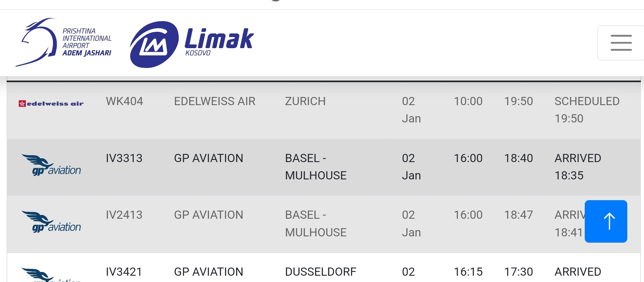Click the ZURICH origin cell
This screenshot has height=282, width=644.
pos(305,101)
